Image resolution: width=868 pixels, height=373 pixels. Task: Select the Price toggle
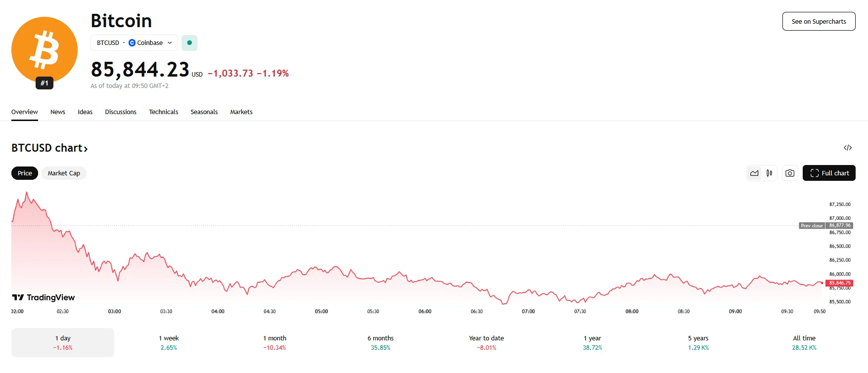[x=25, y=173]
